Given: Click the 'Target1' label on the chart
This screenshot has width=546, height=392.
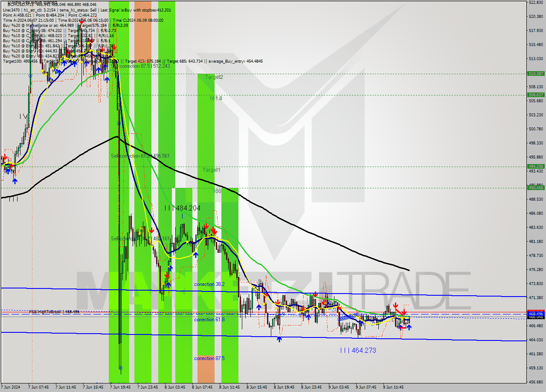Looking at the screenshot, I should point(212,170).
